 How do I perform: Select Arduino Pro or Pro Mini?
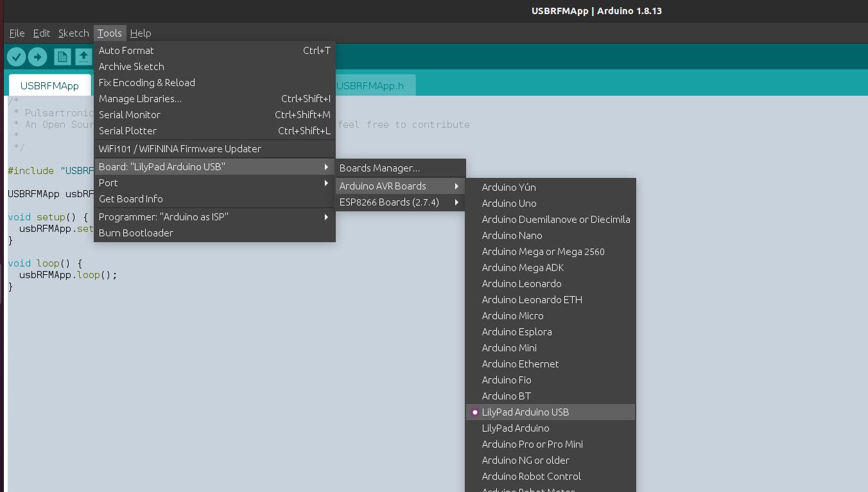pos(551,444)
